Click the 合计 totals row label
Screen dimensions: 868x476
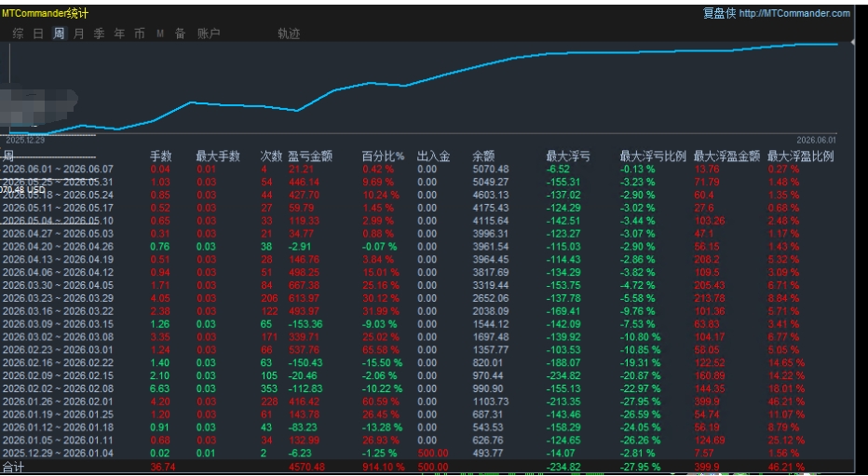(13, 467)
